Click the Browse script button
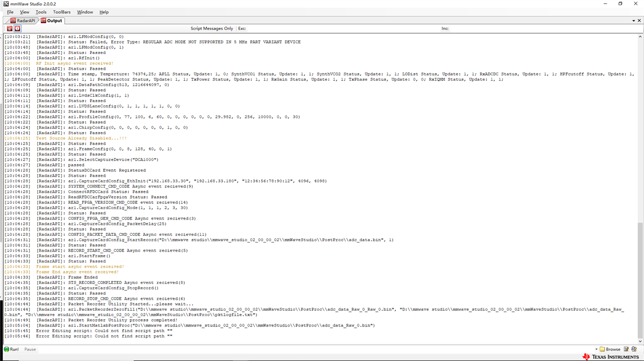The width and height of the screenshot is (644, 361). 610,349
